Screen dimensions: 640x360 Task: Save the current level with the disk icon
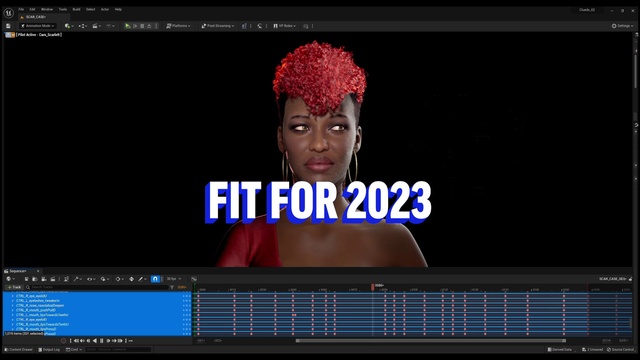click(x=8, y=26)
